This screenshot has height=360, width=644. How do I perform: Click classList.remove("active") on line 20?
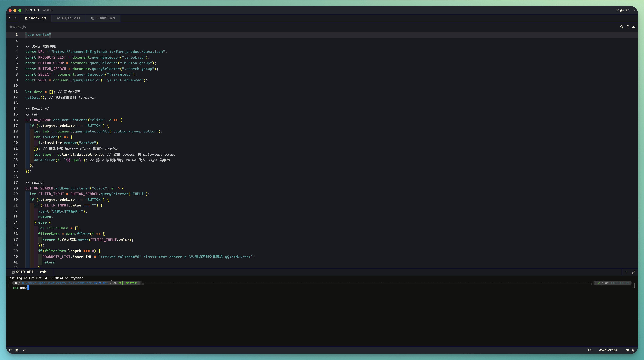(x=70, y=143)
